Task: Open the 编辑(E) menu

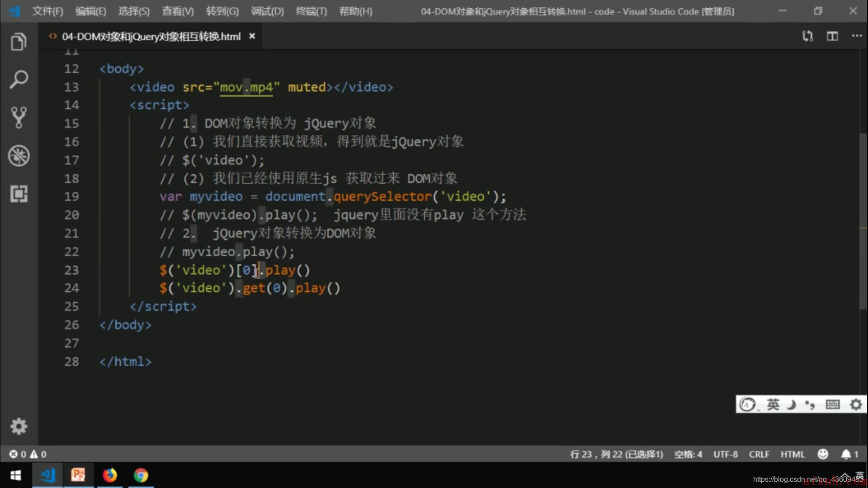Action: pos(90,11)
